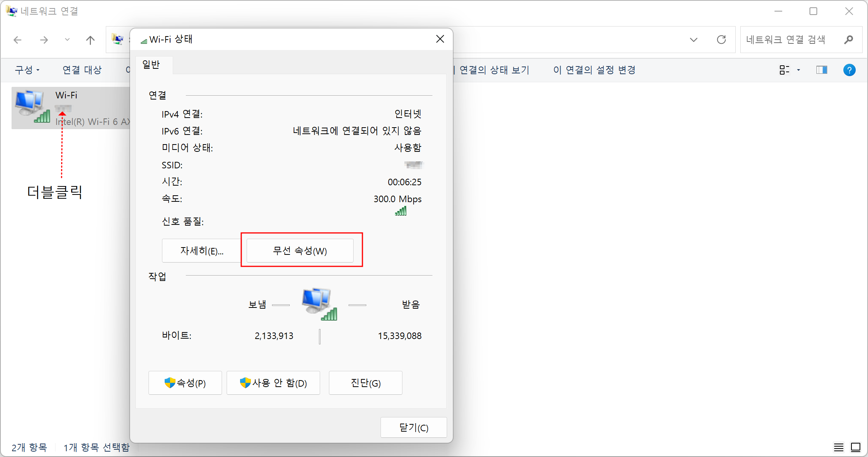Go back with the left arrow
Image resolution: width=868 pixels, height=457 pixels.
[18, 40]
